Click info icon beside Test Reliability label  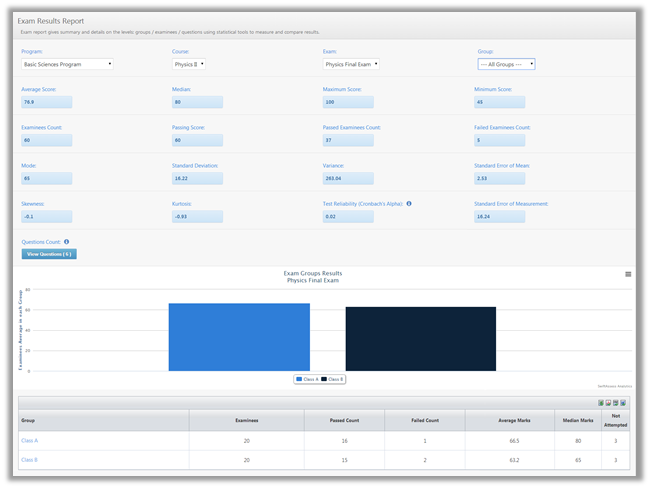click(409, 203)
